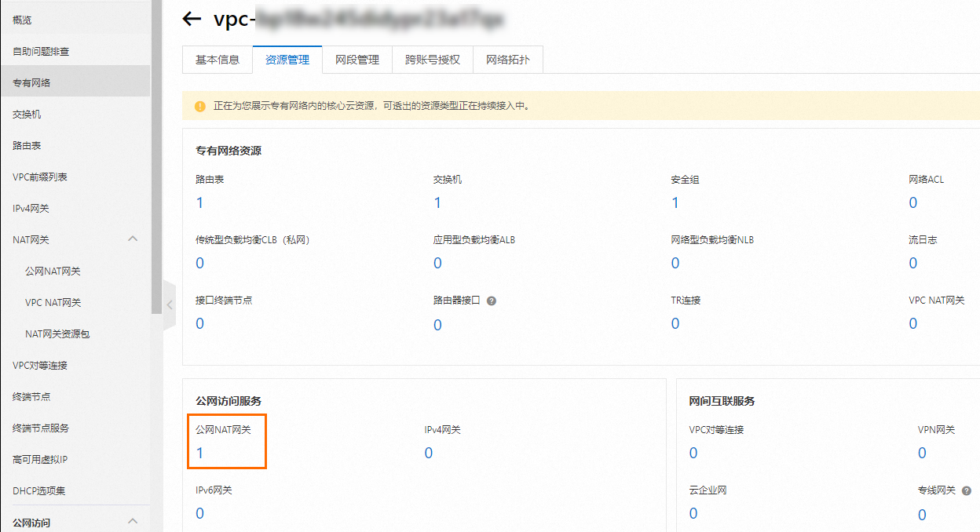This screenshot has height=532, width=980.
Task: Click the 网络ACL count link
Action: pos(913,202)
